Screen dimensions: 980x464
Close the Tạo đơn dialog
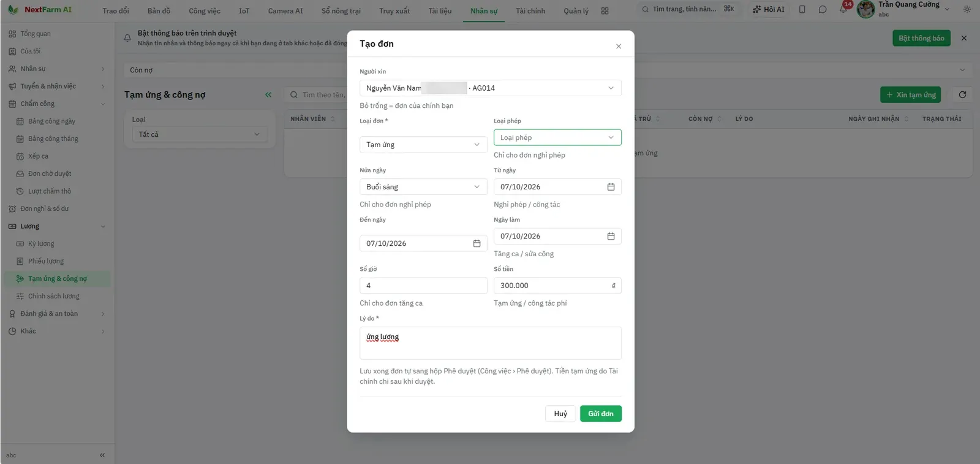coord(619,47)
